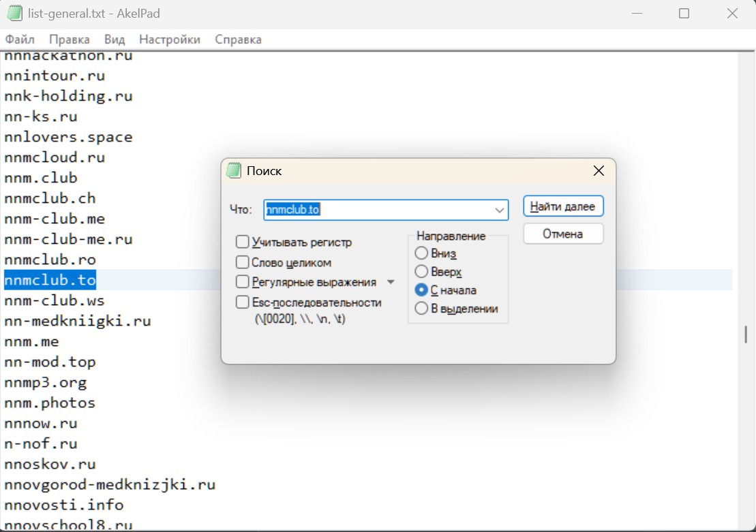Enable the Учитывать регистр checkbox
The width and height of the screenshot is (756, 532).
click(243, 241)
